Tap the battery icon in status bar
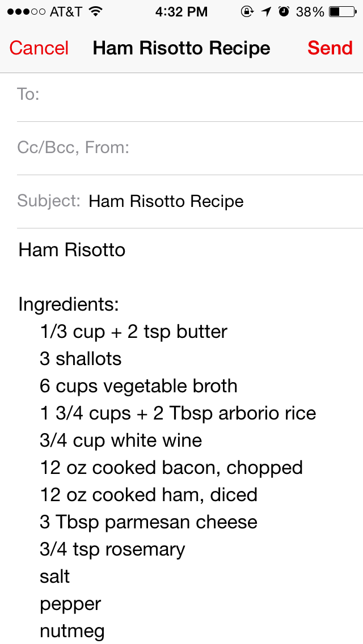 click(x=342, y=11)
